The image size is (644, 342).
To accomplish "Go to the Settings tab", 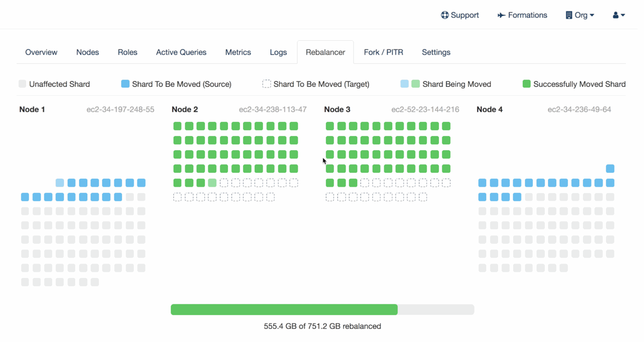I will (x=436, y=52).
